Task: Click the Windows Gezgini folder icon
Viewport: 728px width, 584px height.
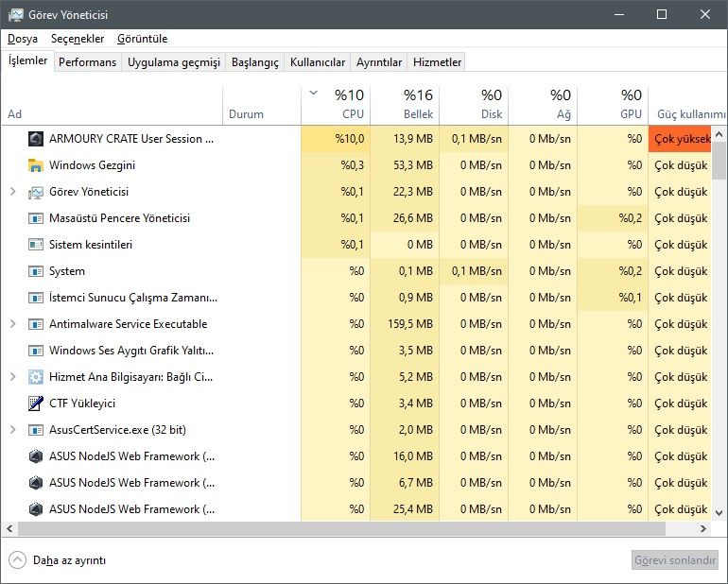Action: click(x=36, y=165)
